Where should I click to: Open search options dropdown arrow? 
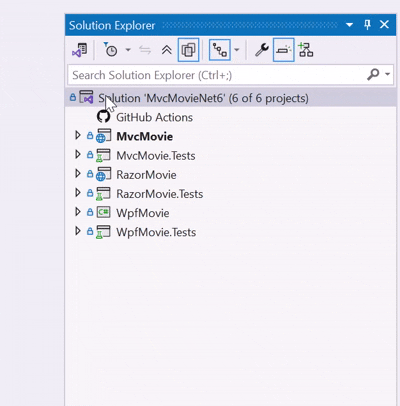click(387, 74)
